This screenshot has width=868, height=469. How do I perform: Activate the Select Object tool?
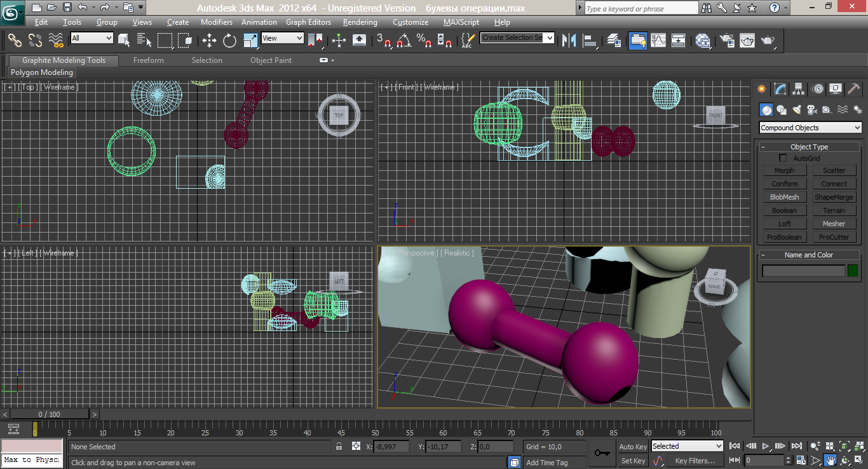pyautogui.click(x=124, y=41)
